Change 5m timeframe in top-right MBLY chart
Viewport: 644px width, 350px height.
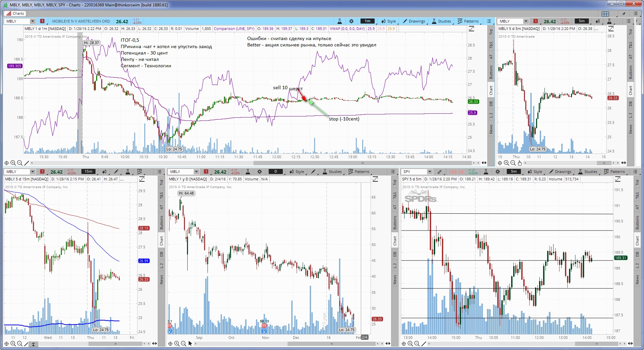point(582,21)
